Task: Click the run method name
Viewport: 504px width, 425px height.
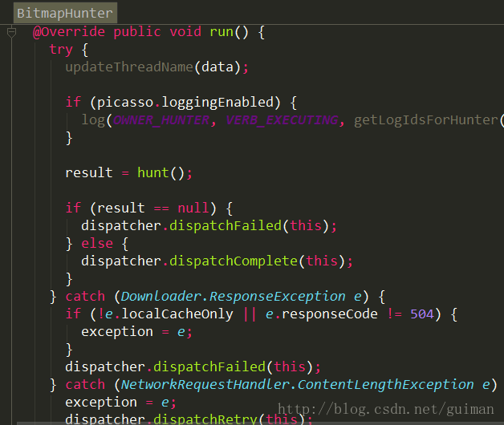Action: (x=222, y=32)
